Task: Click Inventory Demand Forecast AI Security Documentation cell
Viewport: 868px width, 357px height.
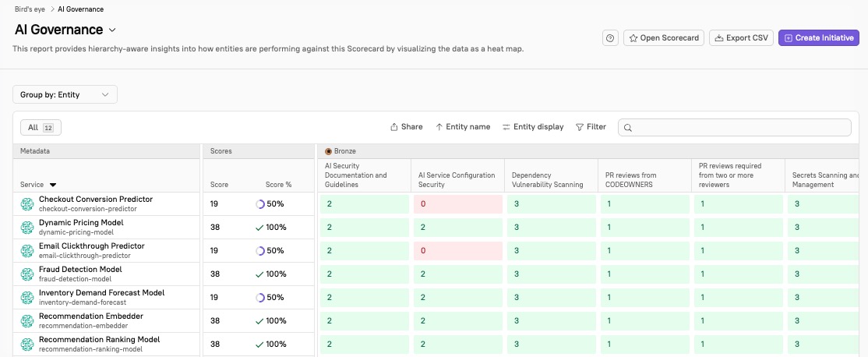Action: tap(364, 297)
